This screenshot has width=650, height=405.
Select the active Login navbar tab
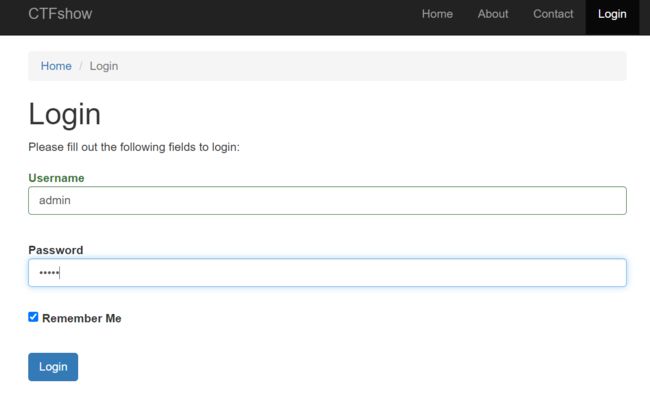pos(612,14)
